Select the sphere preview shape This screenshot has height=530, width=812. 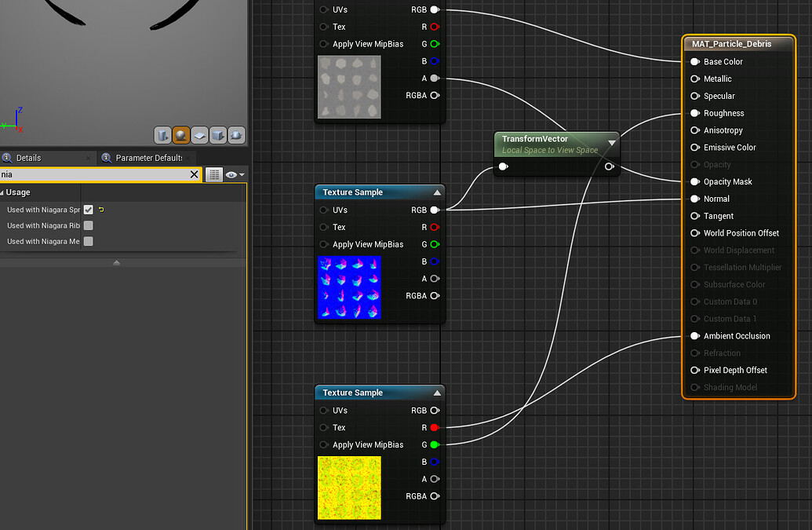coord(181,135)
